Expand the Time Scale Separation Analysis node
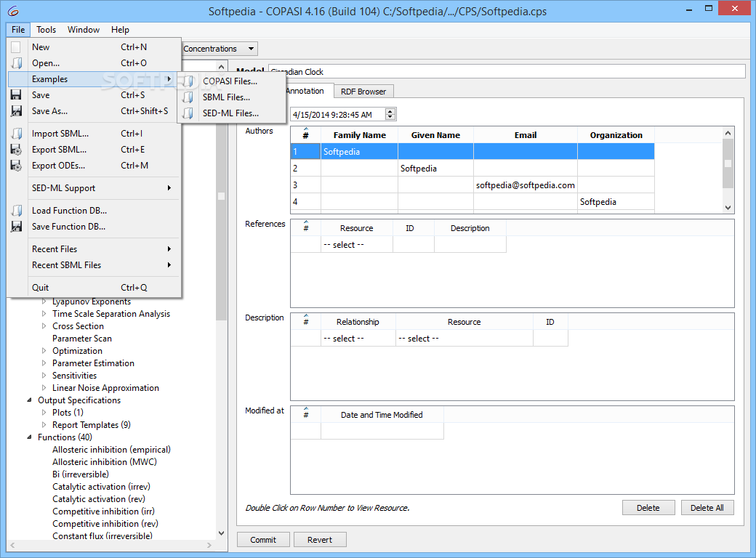 44,314
